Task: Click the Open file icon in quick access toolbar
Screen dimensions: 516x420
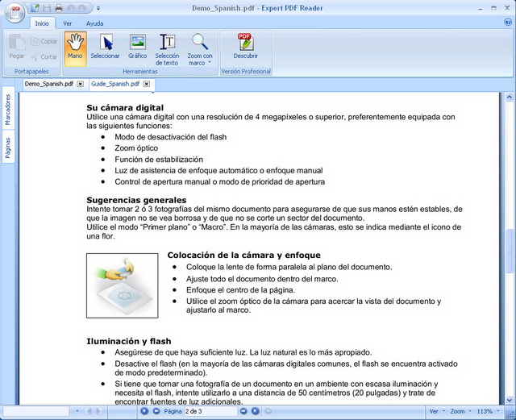Action: [x=35, y=8]
